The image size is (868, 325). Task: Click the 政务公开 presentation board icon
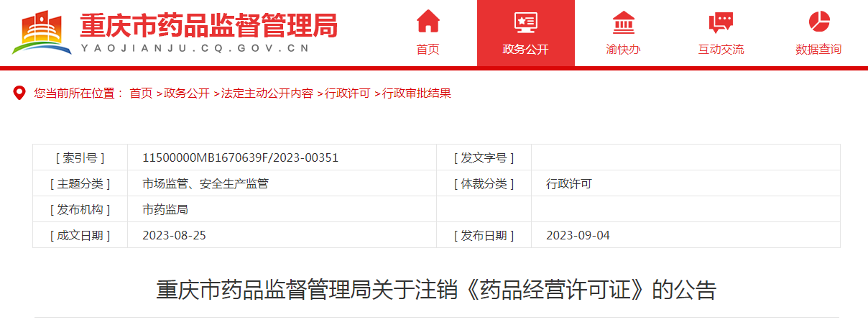tap(525, 22)
